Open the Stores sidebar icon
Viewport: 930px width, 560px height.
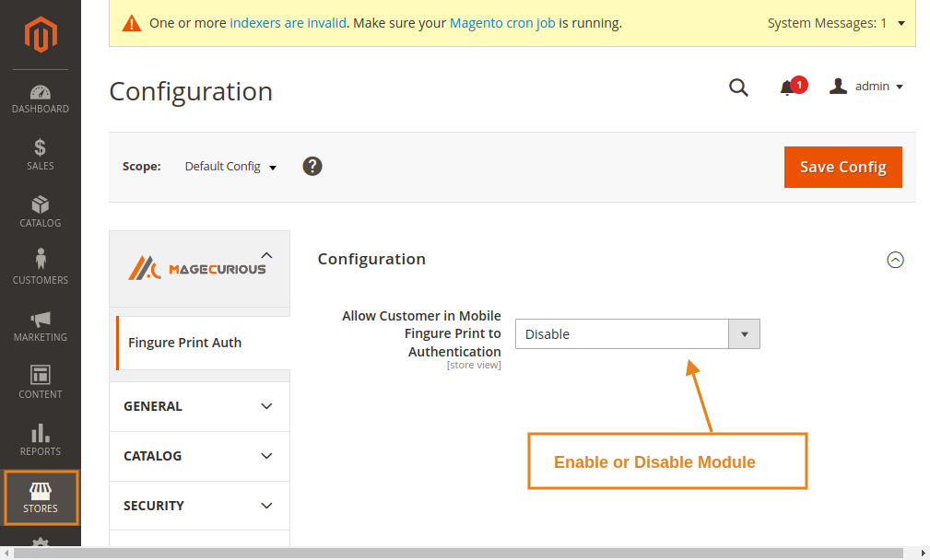click(x=40, y=498)
